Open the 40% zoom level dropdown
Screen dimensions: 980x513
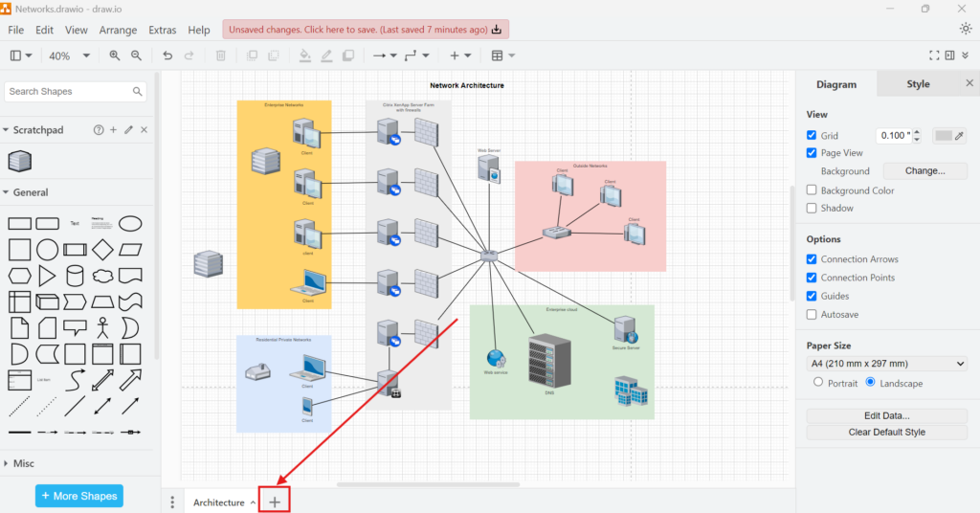tap(69, 56)
